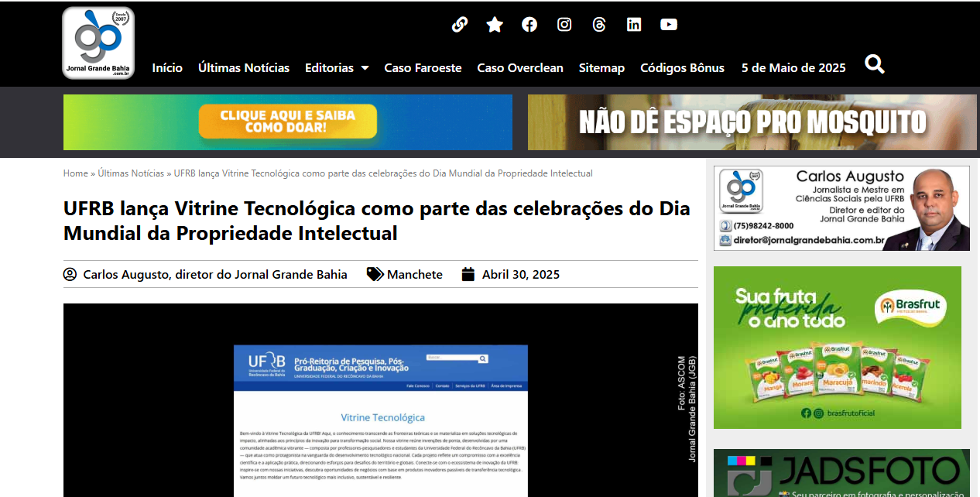
Task: Click the star icon in the header
Action: click(x=495, y=25)
